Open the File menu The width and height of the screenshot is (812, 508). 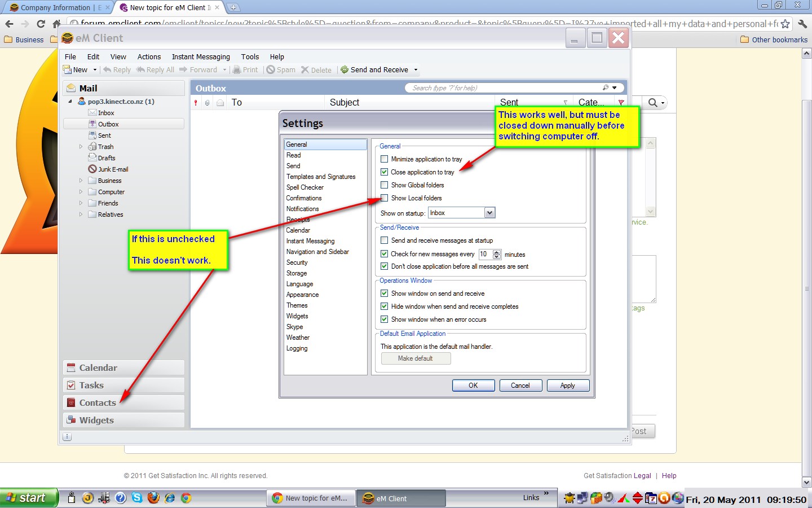70,57
